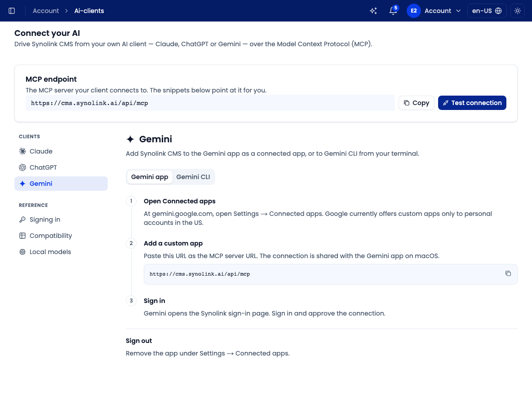This screenshot has width=532, height=404.
Task: Switch to the Gemini CLI tab
Action: pos(193,177)
